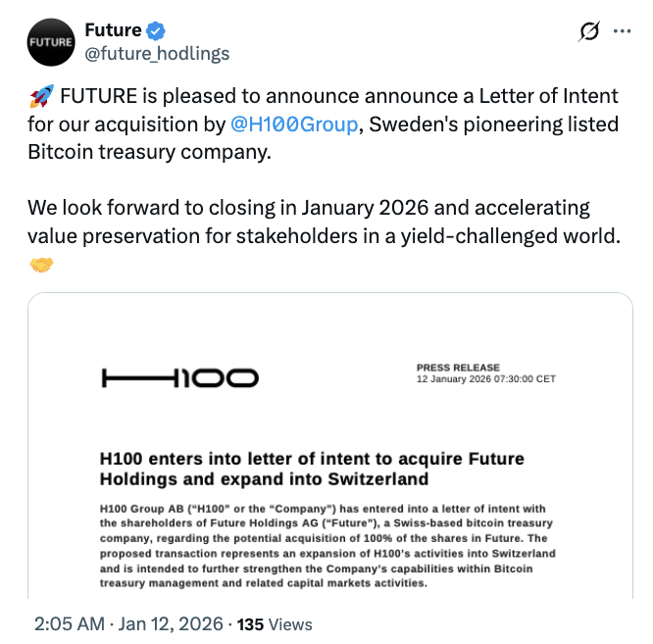
Task: Click the H100 letter of intent headline
Action: (x=312, y=469)
